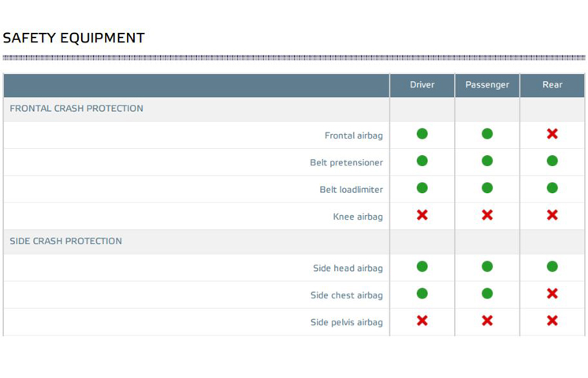588x378 pixels.
Task: Click the green dot for Driver frontal airbag
Action: point(422,134)
